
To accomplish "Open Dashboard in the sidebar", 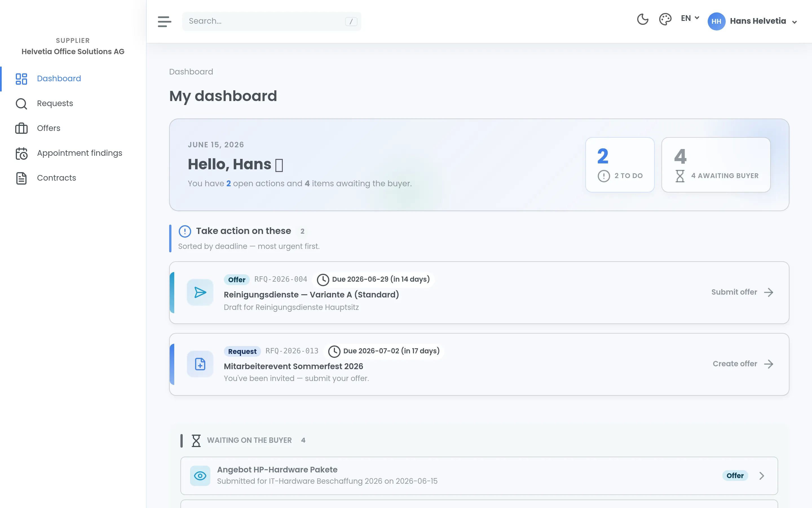I will pyautogui.click(x=73, y=79).
